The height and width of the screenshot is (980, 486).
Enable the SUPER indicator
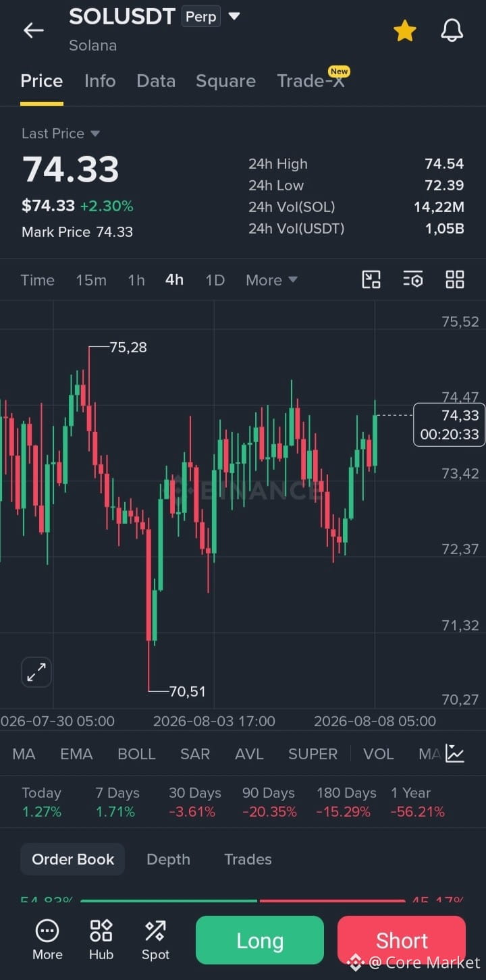(313, 754)
